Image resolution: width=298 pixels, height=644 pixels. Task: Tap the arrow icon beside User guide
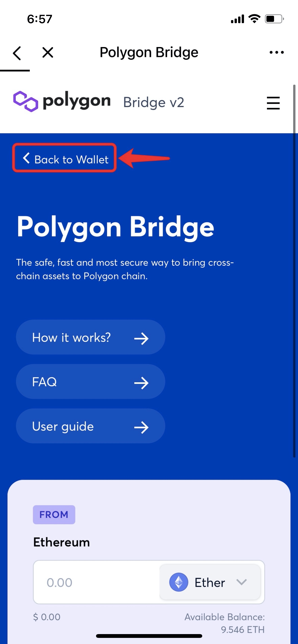coord(141,427)
